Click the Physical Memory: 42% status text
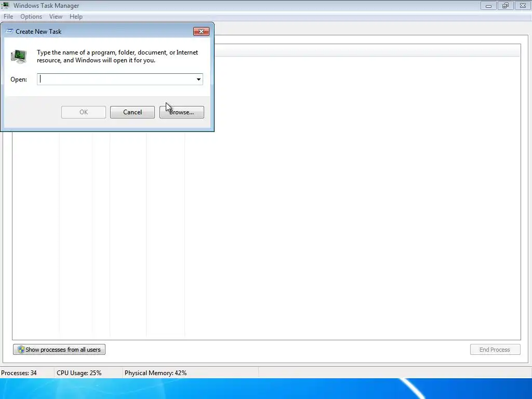This screenshot has width=532, height=399. pyautogui.click(x=155, y=373)
